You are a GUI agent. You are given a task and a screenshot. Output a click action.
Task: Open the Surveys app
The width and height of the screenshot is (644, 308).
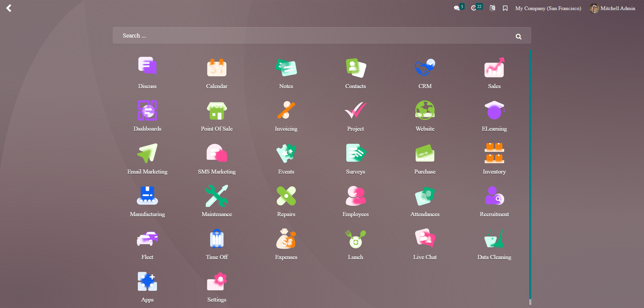click(x=356, y=158)
